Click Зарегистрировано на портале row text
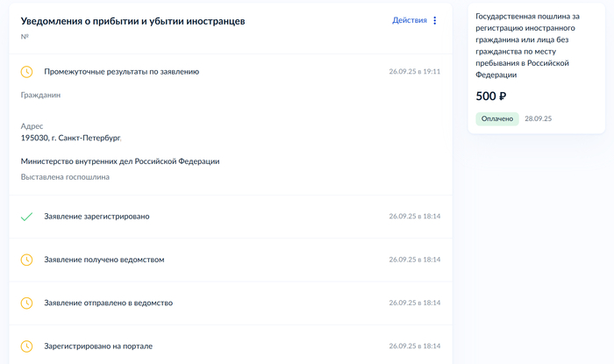The height and width of the screenshot is (364, 614). tap(98, 346)
